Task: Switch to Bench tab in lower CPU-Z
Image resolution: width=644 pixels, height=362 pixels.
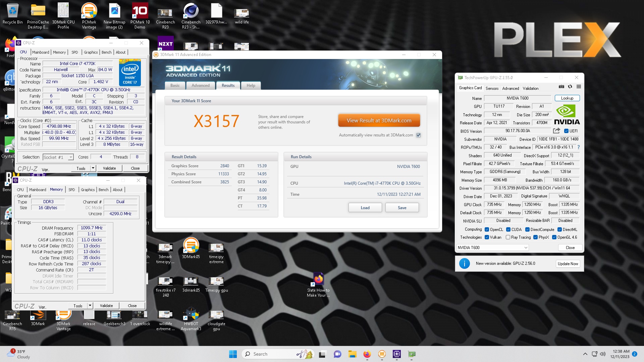Action: [x=103, y=190]
